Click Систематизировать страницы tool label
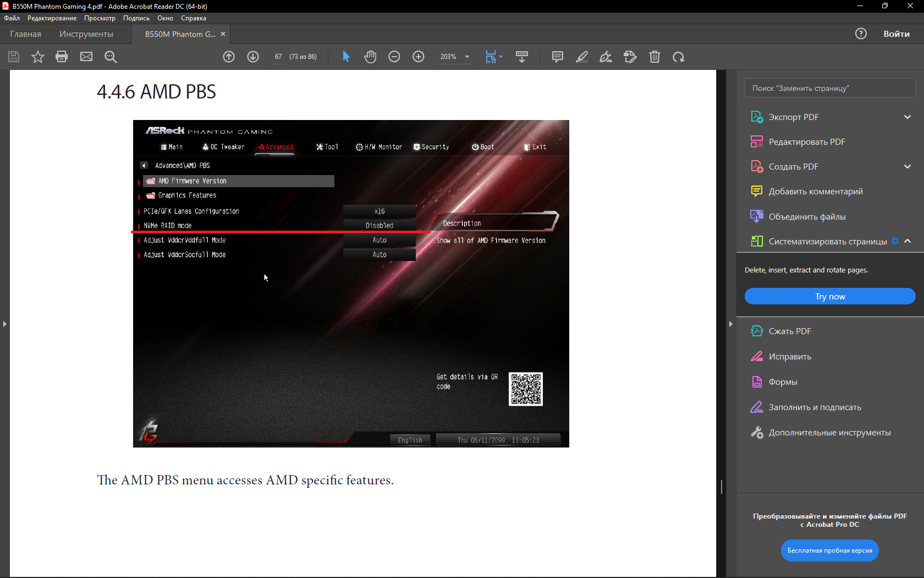This screenshot has width=924, height=578. point(828,242)
